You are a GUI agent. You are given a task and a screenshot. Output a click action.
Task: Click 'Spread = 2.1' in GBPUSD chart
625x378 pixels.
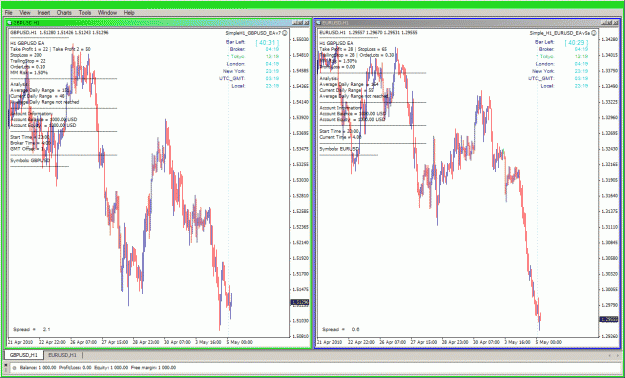pos(31,329)
